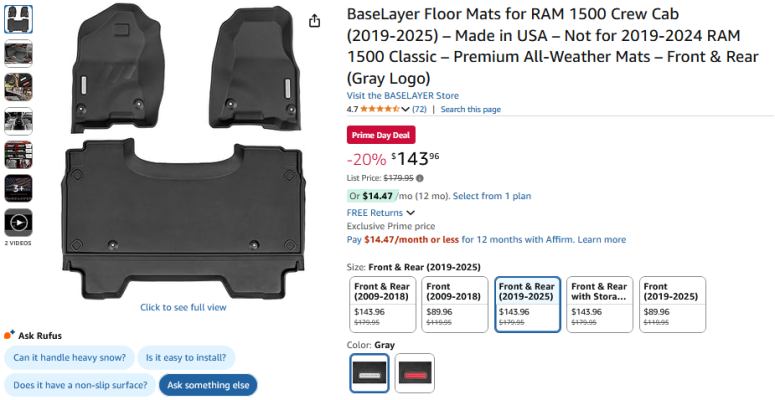This screenshot has width=775, height=400.
Task: Ask Rufus: Can it handle heavy snow?
Action: click(x=70, y=357)
